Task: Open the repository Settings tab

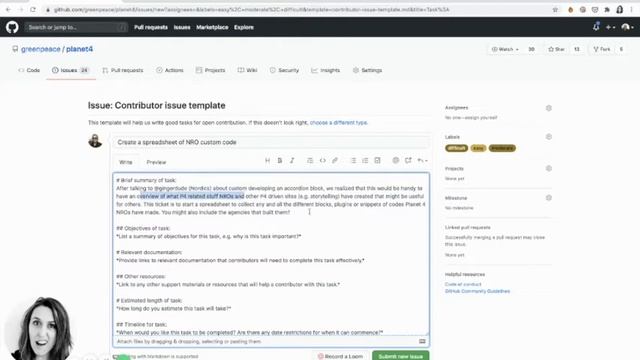Action: [367, 70]
